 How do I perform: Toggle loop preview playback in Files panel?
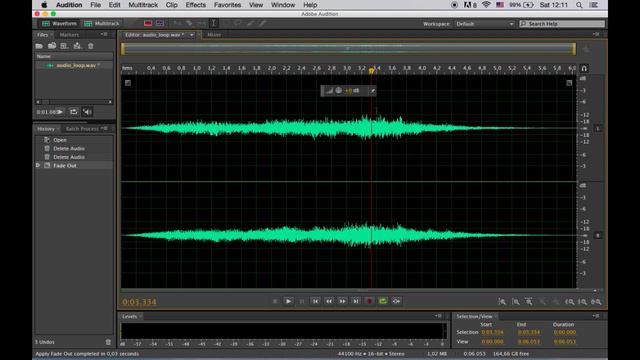click(x=73, y=111)
